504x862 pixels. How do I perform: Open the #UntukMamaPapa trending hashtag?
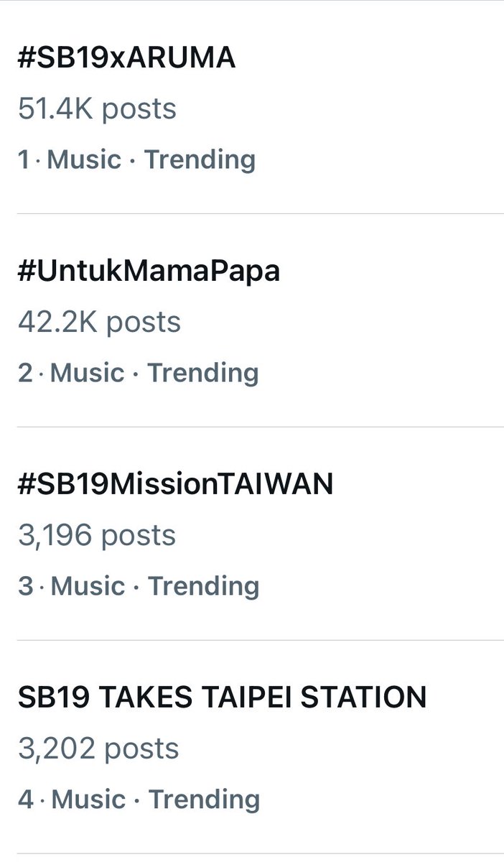click(x=149, y=272)
